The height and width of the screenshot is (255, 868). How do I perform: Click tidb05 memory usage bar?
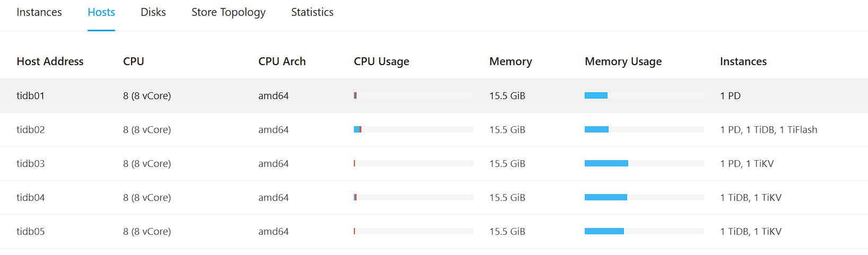point(644,231)
